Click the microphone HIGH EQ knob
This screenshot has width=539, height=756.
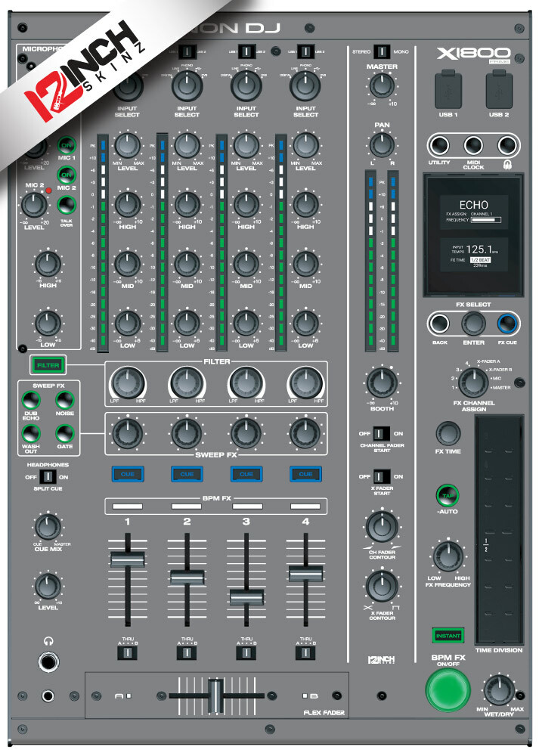(48, 264)
